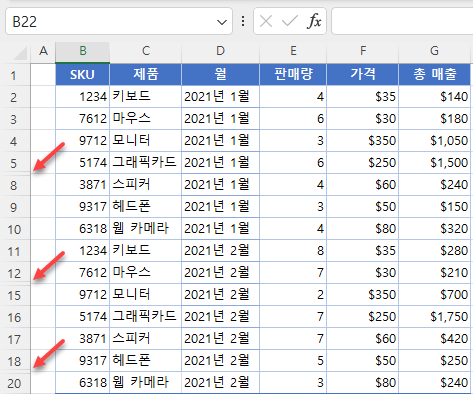Image resolution: width=473 pixels, height=394 pixels.
Task: Select the 2021년 2월 cell in row 16
Action: [220, 317]
